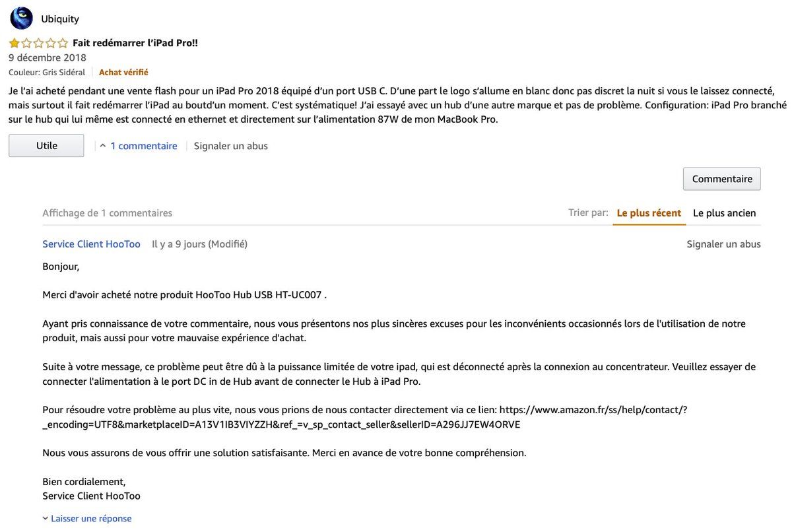Viewport: 792px width, 532px height.
Task: Sort comments by "Le plus récent"
Action: pos(649,213)
